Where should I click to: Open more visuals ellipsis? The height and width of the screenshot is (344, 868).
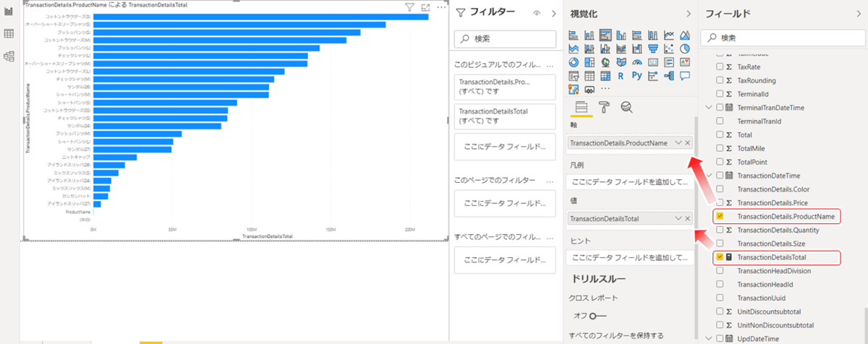coord(605,89)
